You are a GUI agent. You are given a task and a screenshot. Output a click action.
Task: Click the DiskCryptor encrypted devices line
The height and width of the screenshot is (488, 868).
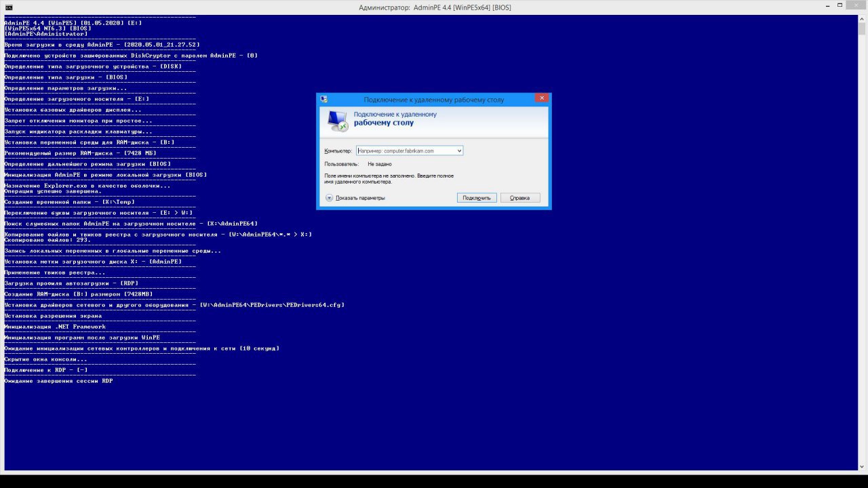[x=131, y=56]
